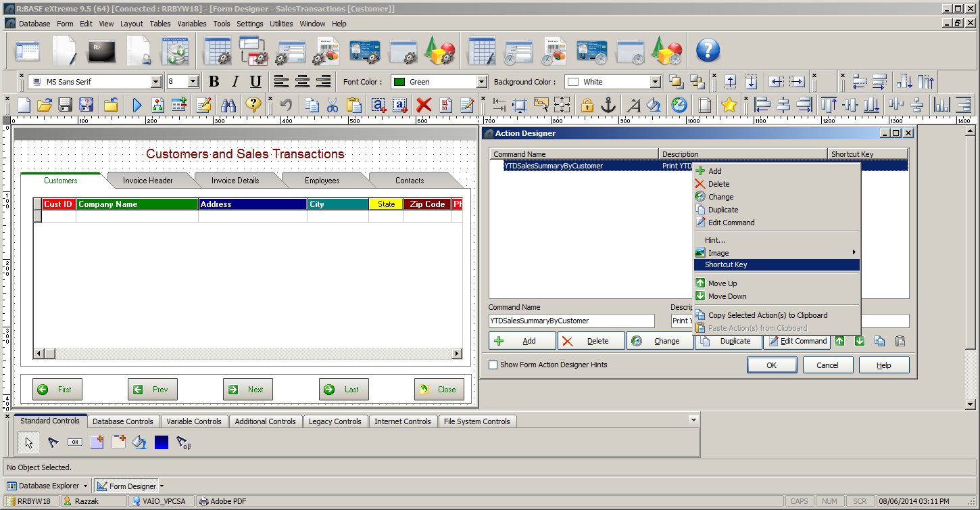
Task: Click the blue Help question mark icon
Action: 708,50
